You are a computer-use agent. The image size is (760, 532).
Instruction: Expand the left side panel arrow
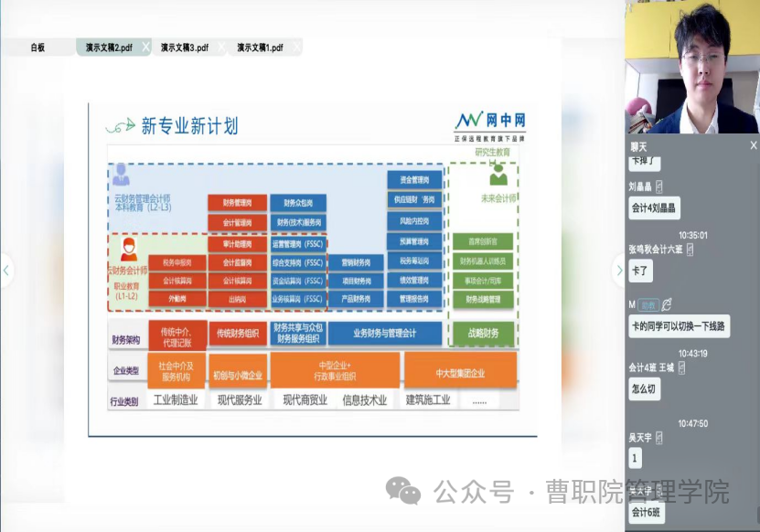tap(6, 270)
